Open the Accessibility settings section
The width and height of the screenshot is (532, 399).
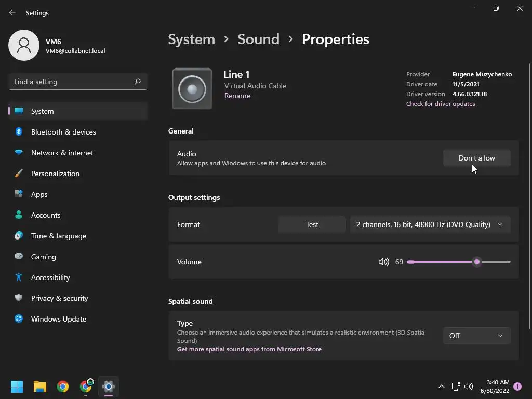[x=50, y=277]
